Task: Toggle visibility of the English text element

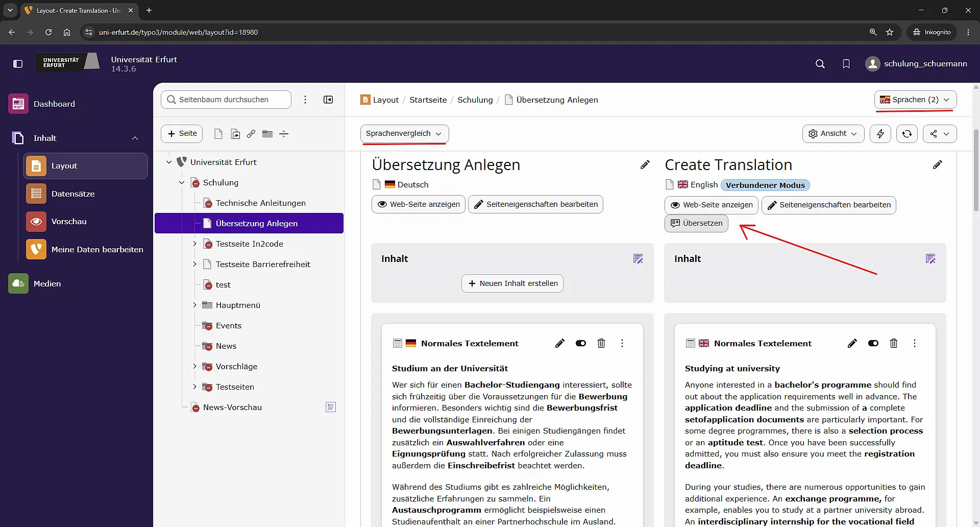Action: click(x=873, y=343)
